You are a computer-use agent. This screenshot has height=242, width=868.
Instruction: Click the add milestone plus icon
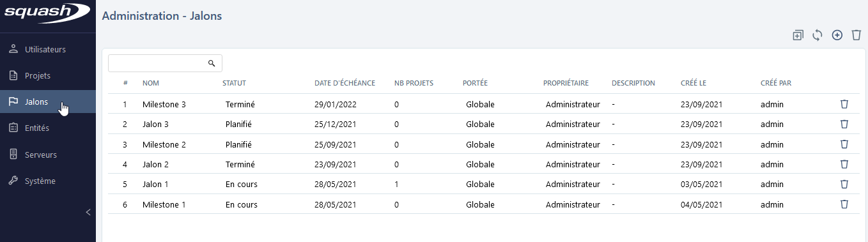click(837, 35)
